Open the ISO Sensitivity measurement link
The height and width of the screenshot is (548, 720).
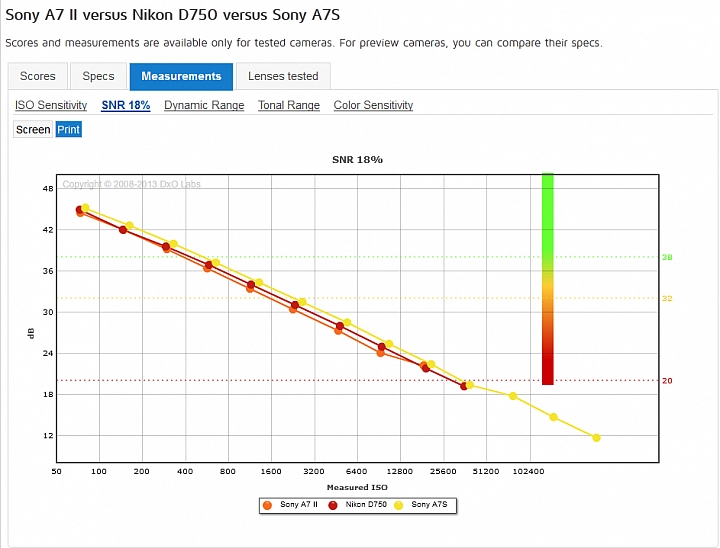pyautogui.click(x=51, y=105)
